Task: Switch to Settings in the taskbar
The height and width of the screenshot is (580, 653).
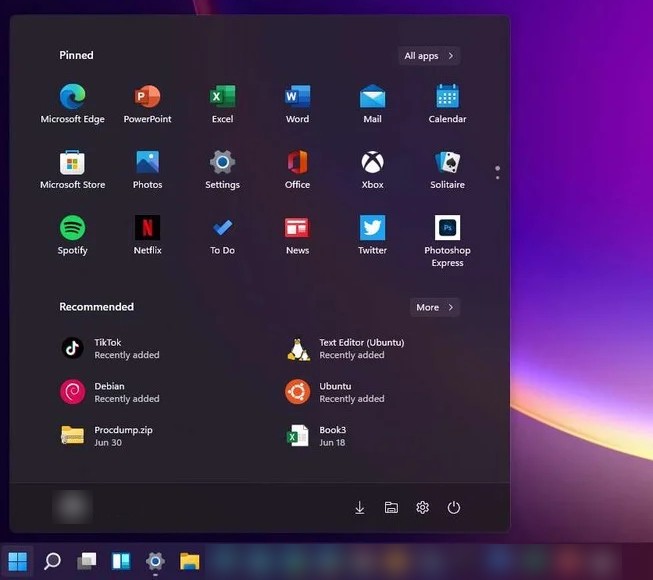Action: [x=155, y=561]
